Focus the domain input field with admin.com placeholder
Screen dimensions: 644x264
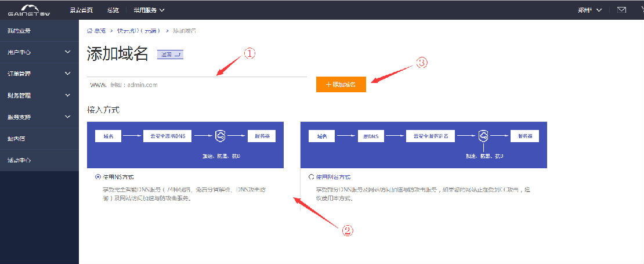click(196, 85)
